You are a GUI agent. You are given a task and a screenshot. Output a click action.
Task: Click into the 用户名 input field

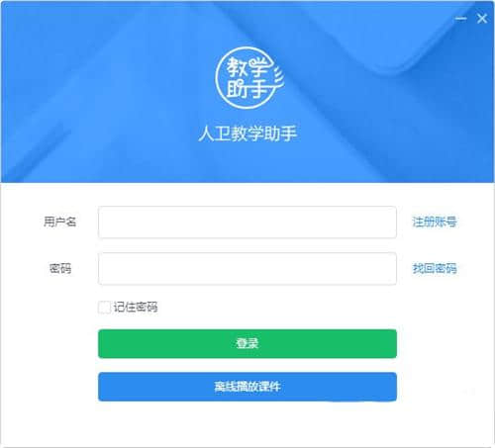click(x=247, y=223)
